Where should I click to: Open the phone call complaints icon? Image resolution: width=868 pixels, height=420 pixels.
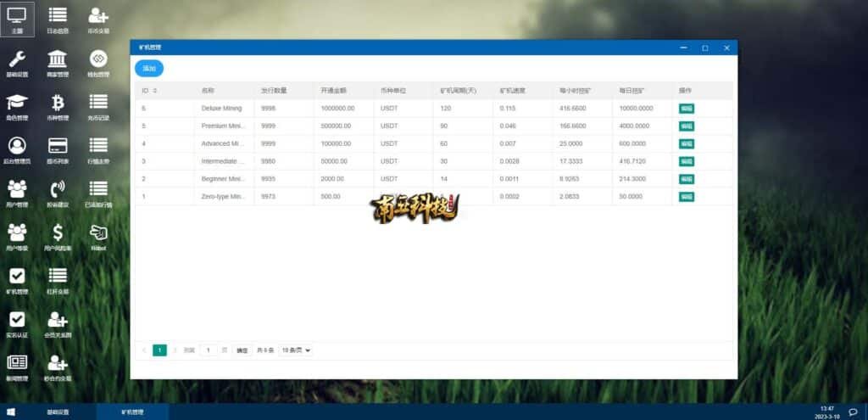[x=58, y=189]
